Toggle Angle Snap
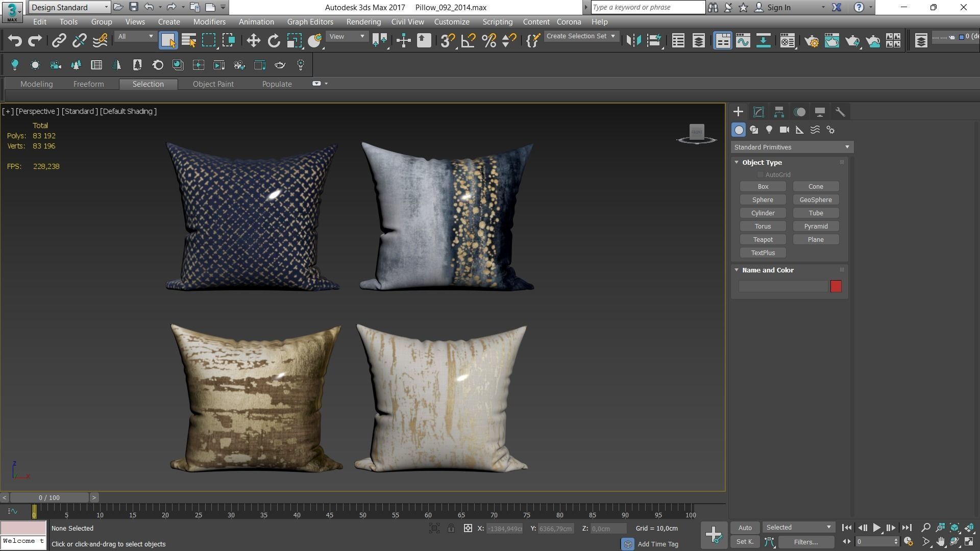The width and height of the screenshot is (980, 551). tap(468, 41)
